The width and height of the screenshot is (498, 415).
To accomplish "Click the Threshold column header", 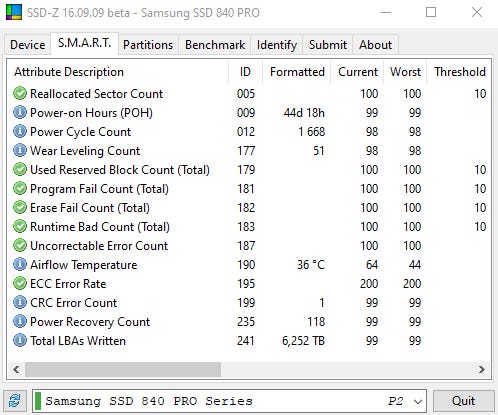I will [x=459, y=72].
